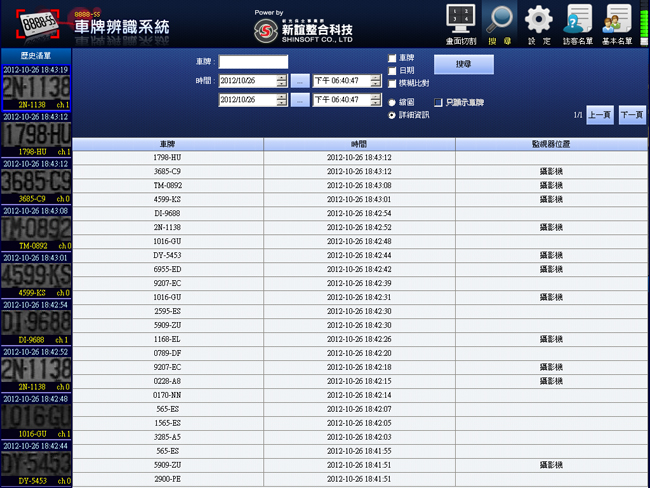Select history thumbnail 3685-C9
Screen dimensions: 650x488
[36, 182]
